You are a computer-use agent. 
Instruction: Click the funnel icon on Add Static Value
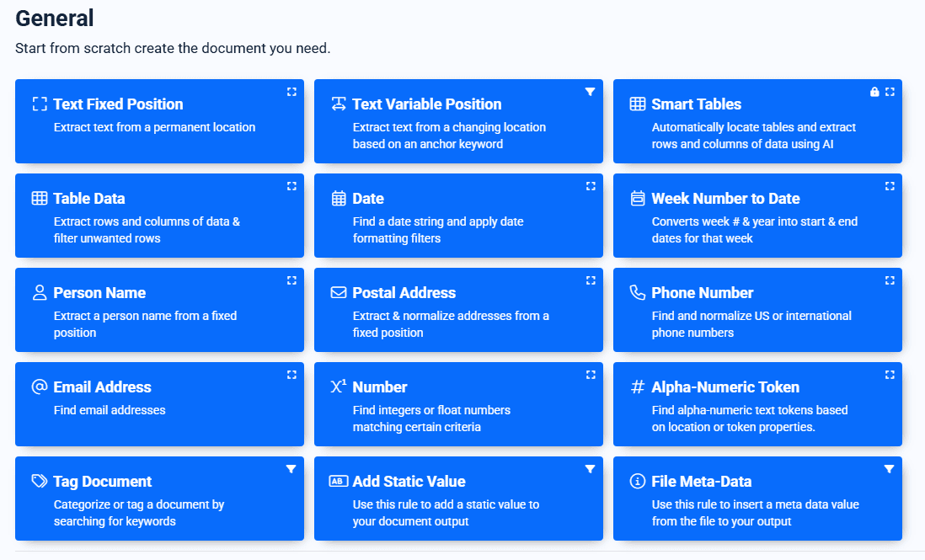point(591,469)
